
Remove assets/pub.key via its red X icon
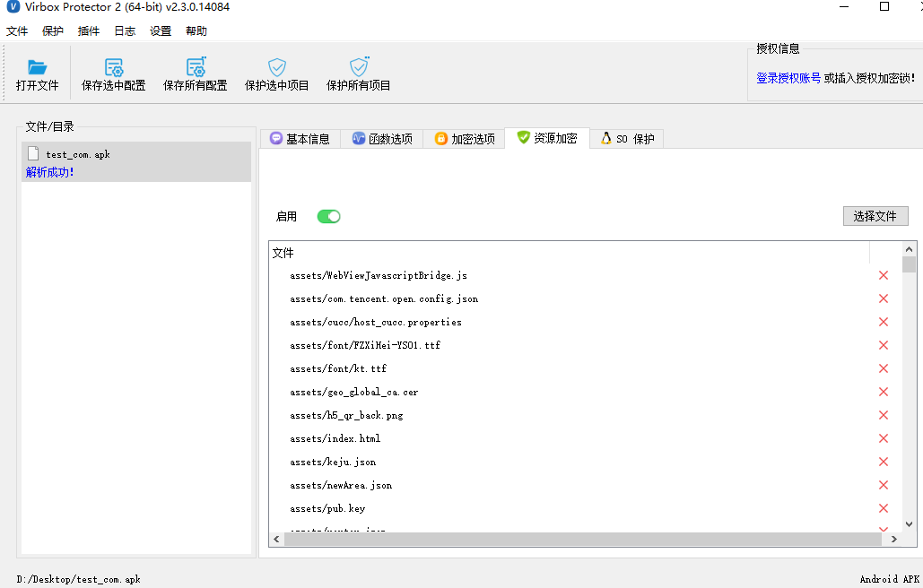coord(883,507)
